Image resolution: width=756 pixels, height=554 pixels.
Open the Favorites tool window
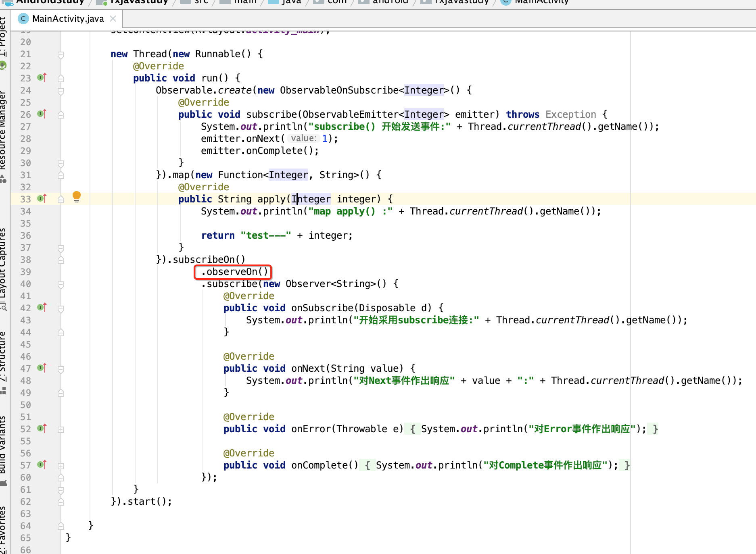pos(3,530)
